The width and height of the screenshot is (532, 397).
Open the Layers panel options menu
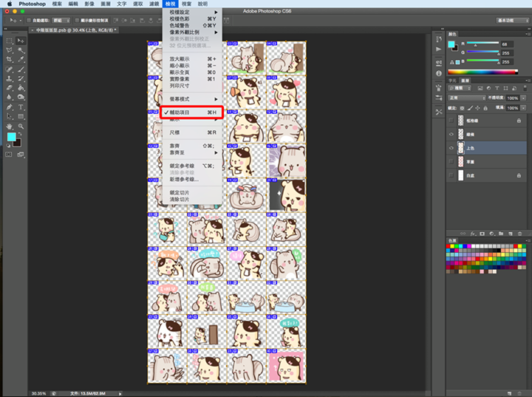pos(528,81)
